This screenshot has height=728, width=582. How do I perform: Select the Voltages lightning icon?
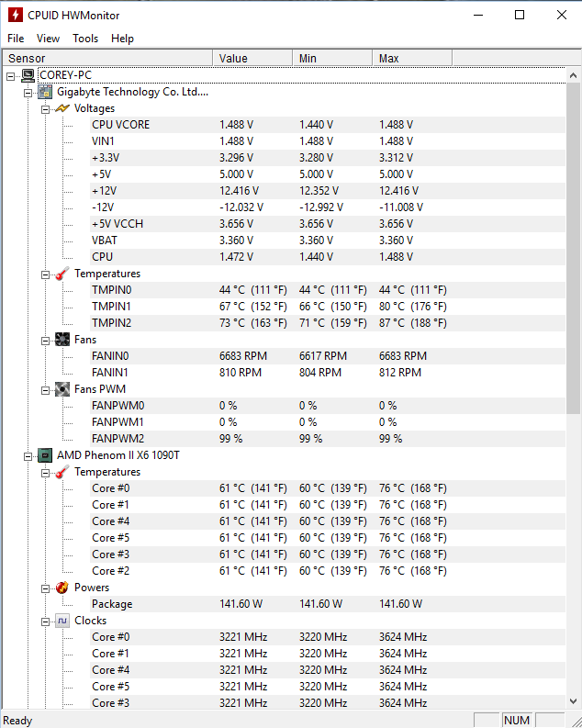(x=62, y=108)
